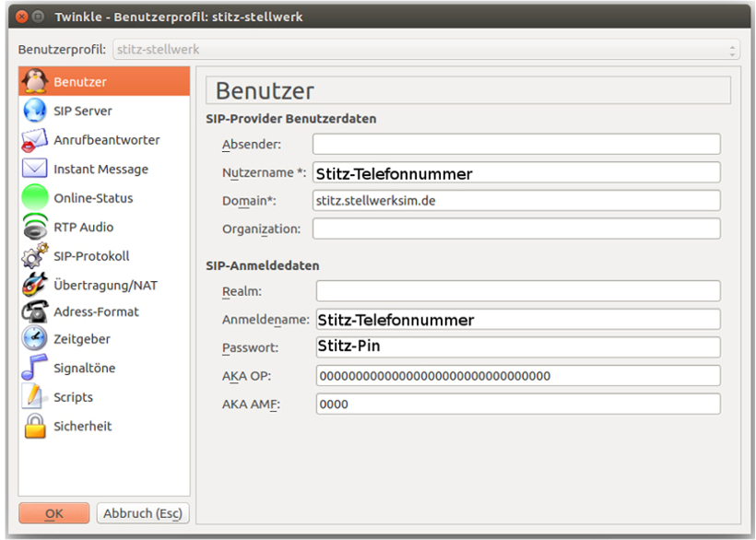Select the Signaltöne label in sidebar

pos(85,368)
